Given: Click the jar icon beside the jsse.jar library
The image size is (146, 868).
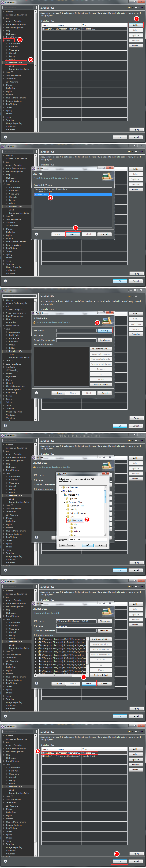Looking at the screenshot, I should (x=39, y=645).
